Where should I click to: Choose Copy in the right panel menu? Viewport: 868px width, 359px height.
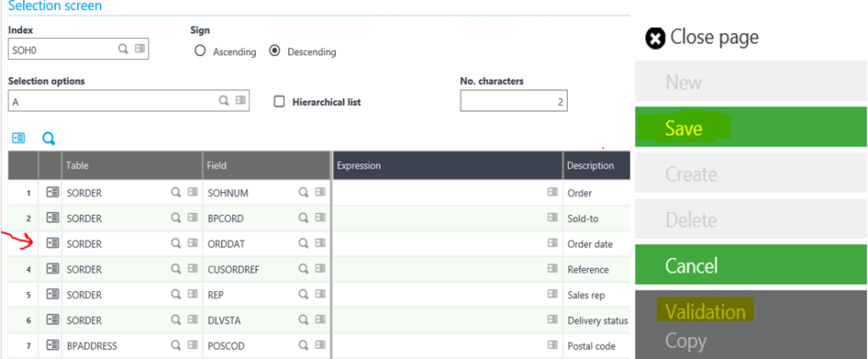point(686,341)
